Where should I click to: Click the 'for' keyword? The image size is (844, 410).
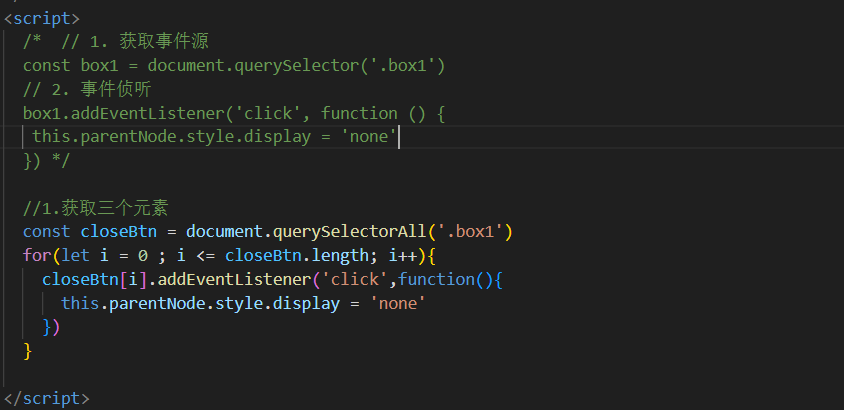[37, 255]
